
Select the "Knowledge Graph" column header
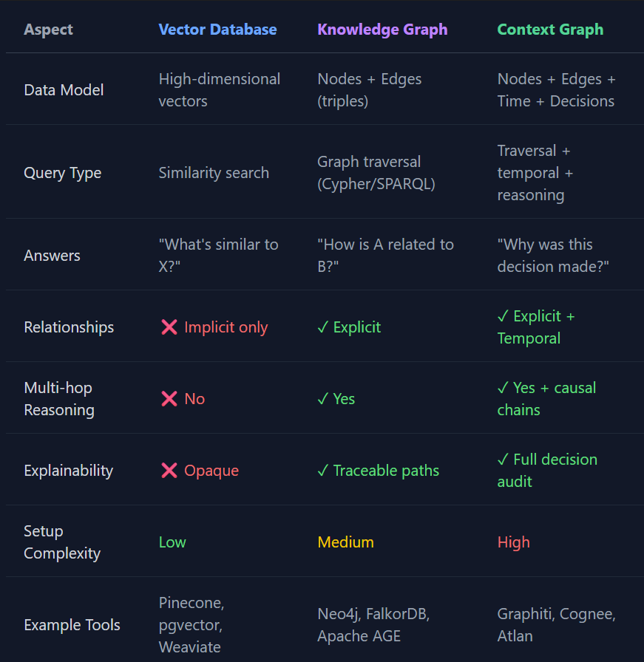click(382, 30)
